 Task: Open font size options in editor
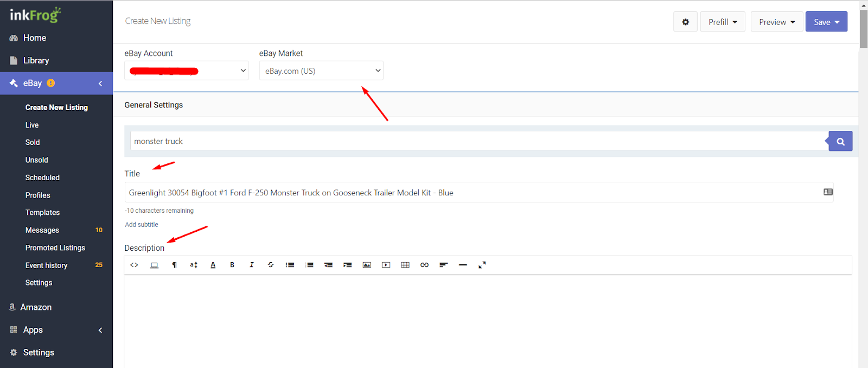194,265
